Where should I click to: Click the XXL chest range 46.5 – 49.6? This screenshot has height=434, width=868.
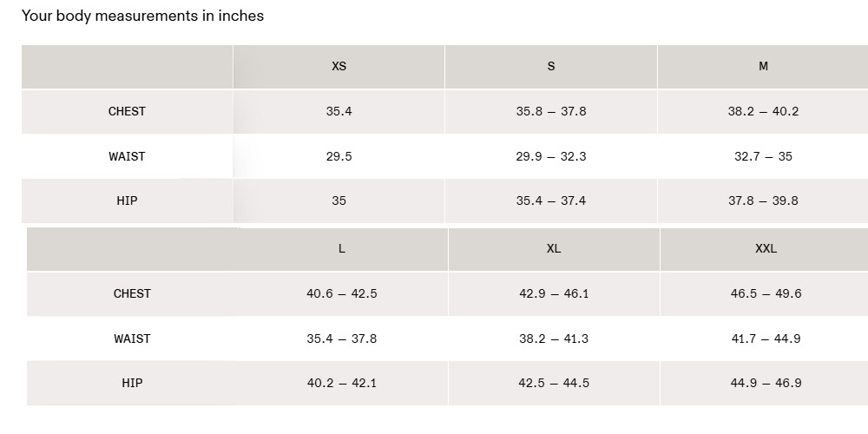(766, 293)
